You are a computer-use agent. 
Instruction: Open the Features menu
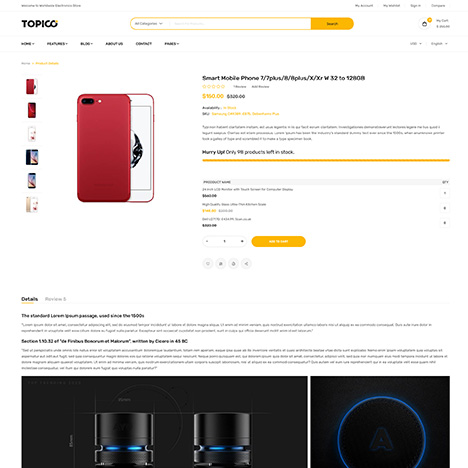[x=57, y=44]
